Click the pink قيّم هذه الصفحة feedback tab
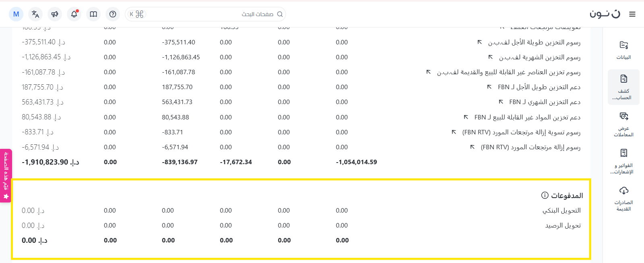644x263 pixels. tap(6, 175)
